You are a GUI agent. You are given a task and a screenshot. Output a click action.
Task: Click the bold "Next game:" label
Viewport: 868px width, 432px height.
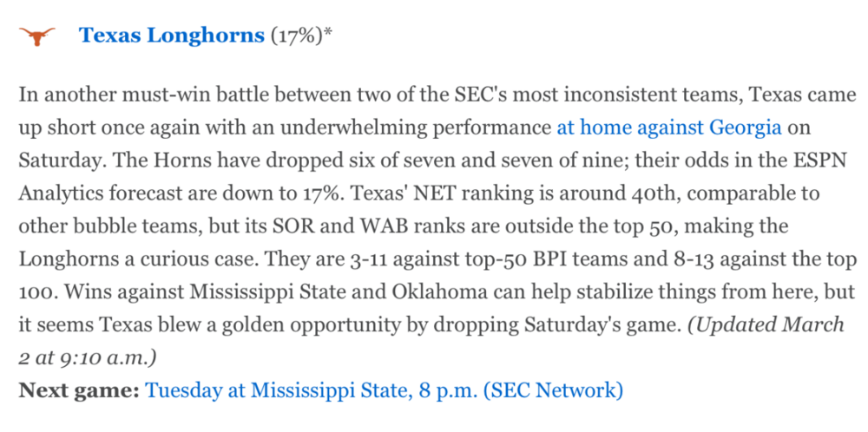point(79,390)
